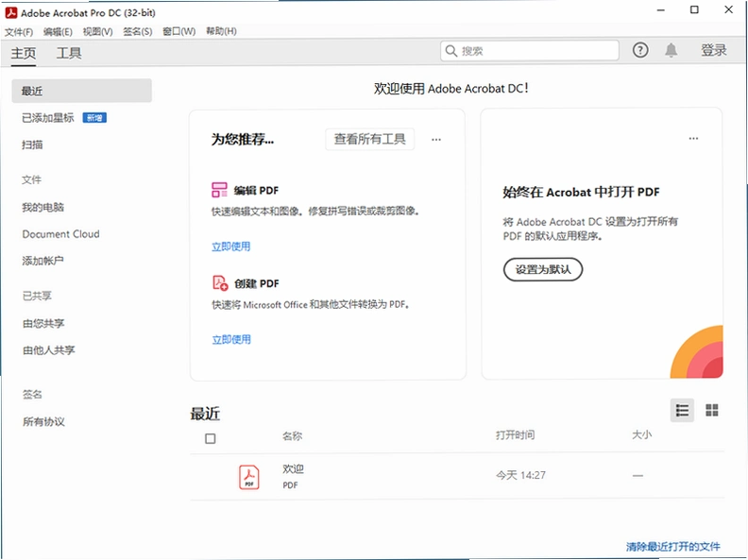Screen dimensions: 748x560
Task: Open the 视图(V) menu
Action: pos(98,31)
